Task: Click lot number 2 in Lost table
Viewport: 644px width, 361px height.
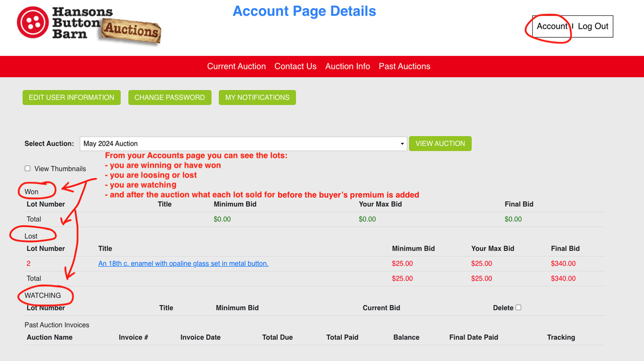Action: [28, 263]
